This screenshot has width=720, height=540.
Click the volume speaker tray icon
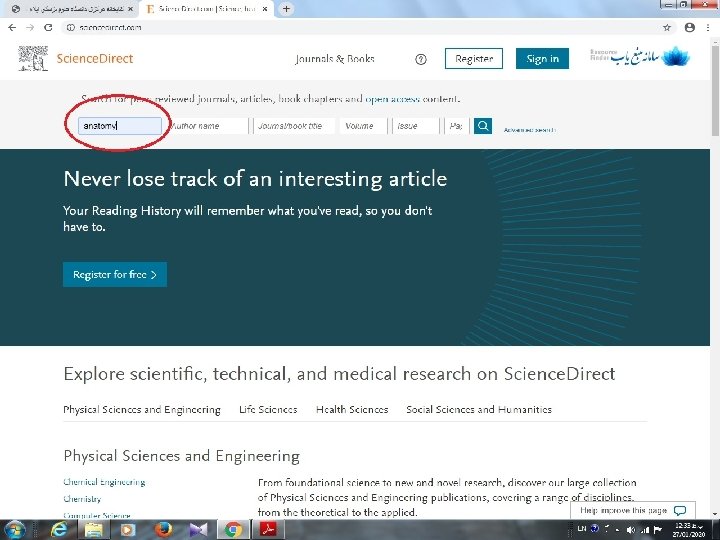tap(631, 530)
